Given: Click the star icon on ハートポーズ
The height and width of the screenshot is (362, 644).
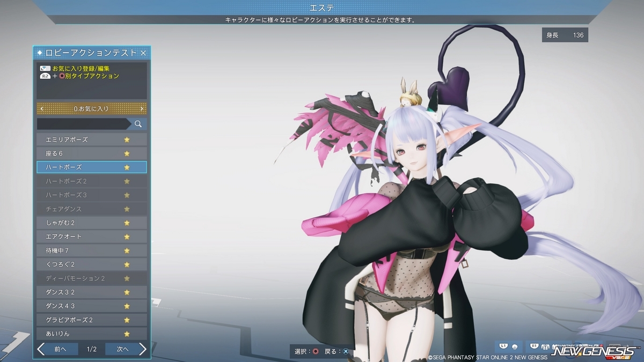Looking at the screenshot, I should coord(127,167).
